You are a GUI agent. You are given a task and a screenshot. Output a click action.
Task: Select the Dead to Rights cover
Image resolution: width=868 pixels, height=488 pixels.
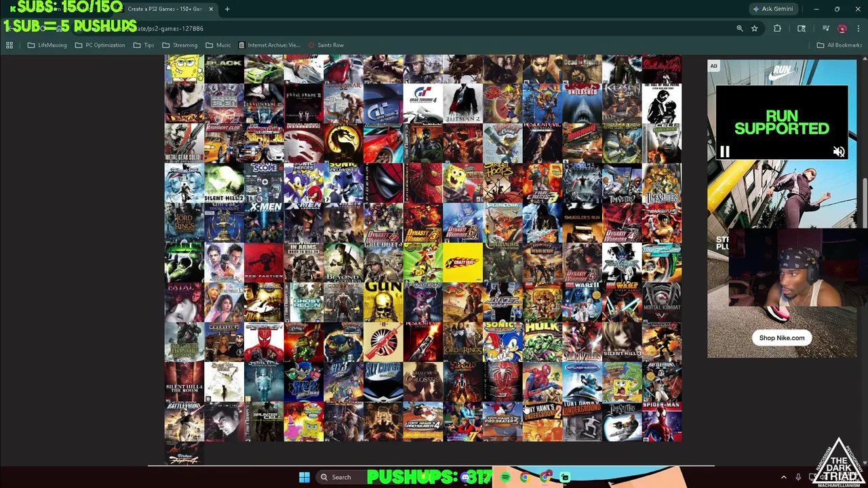583,70
